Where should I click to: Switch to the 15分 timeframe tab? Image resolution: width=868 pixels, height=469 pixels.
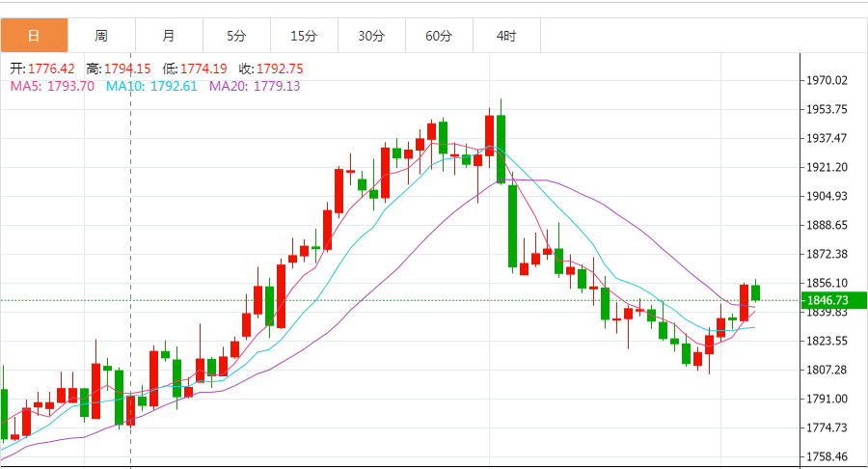(304, 36)
